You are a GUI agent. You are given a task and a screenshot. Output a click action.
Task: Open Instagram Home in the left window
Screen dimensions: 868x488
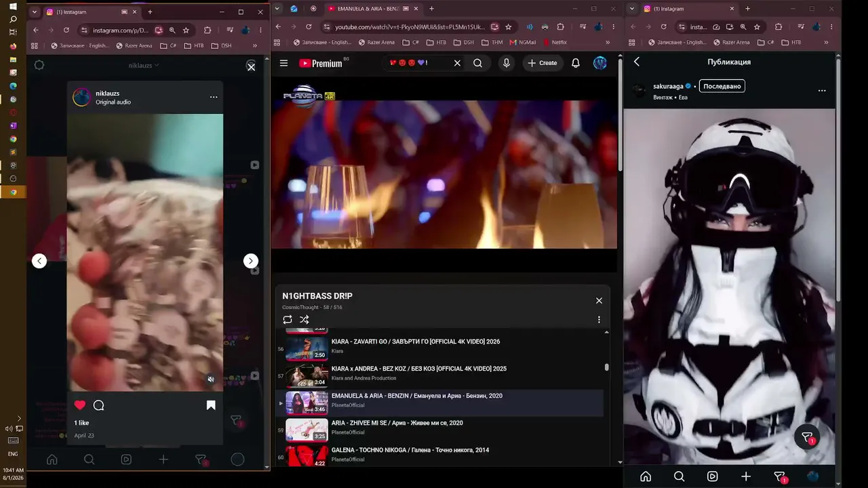pos(52,459)
